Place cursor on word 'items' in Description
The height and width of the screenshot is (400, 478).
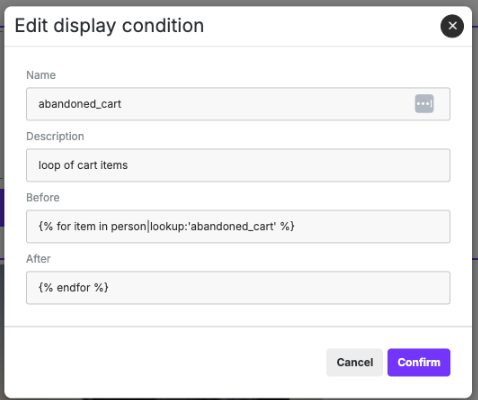[x=113, y=165]
